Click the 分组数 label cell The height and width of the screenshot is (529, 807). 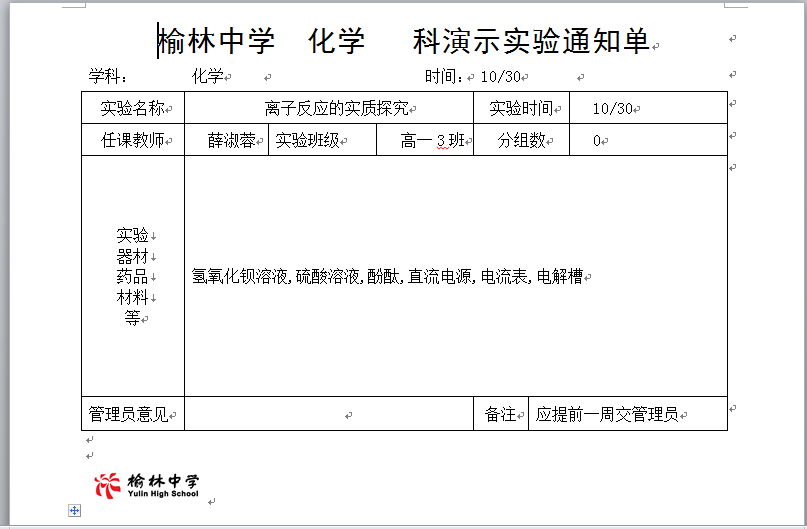(x=522, y=141)
